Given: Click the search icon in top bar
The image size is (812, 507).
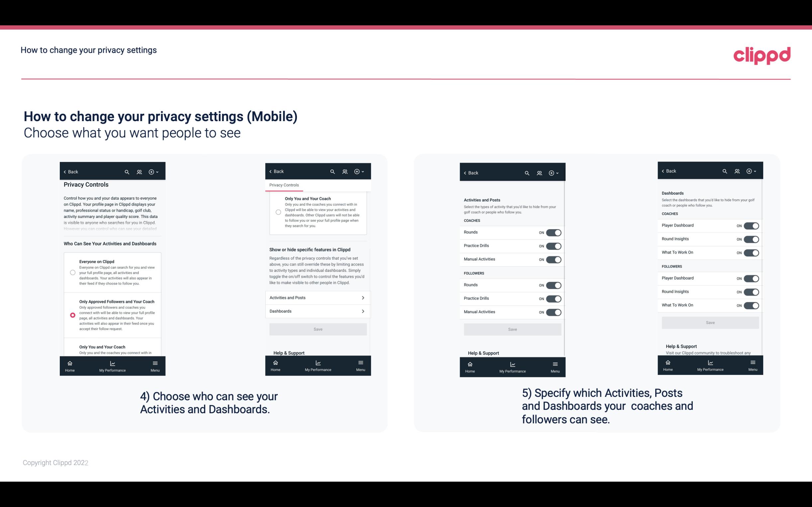Looking at the screenshot, I should tap(127, 171).
